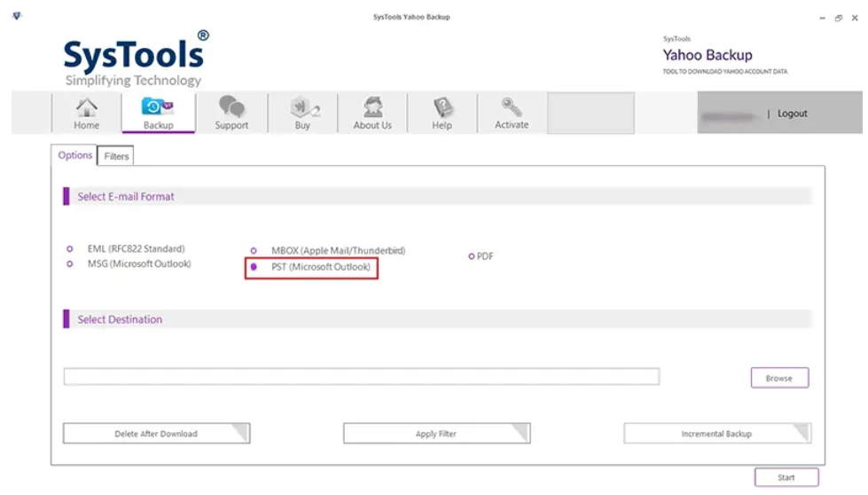Image resolution: width=868 pixels, height=495 pixels.
Task: Choose the PDF format option
Action: [472, 256]
